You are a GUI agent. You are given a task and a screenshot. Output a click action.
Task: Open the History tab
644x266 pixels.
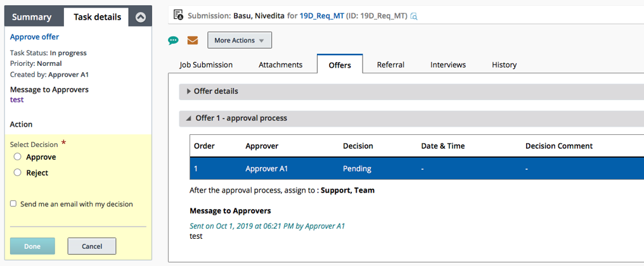(504, 65)
